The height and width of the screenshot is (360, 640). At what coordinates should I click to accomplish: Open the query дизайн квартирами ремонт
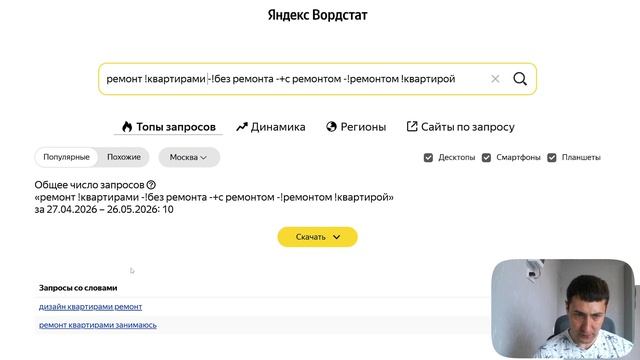tap(91, 307)
